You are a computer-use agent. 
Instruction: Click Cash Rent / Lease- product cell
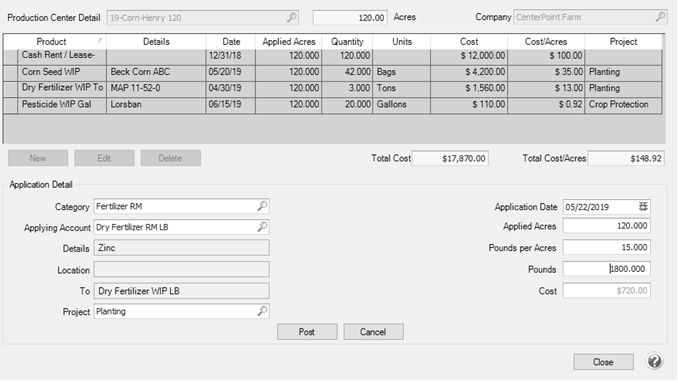(62, 57)
